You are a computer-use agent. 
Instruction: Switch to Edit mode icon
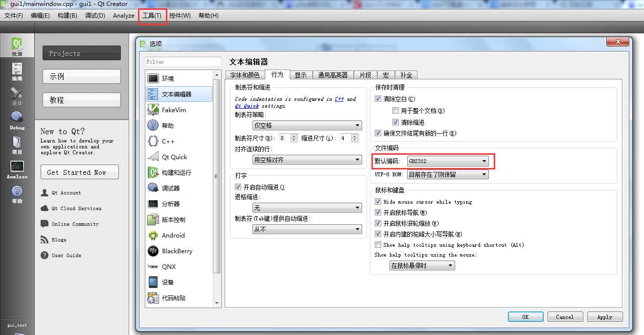coord(17,69)
